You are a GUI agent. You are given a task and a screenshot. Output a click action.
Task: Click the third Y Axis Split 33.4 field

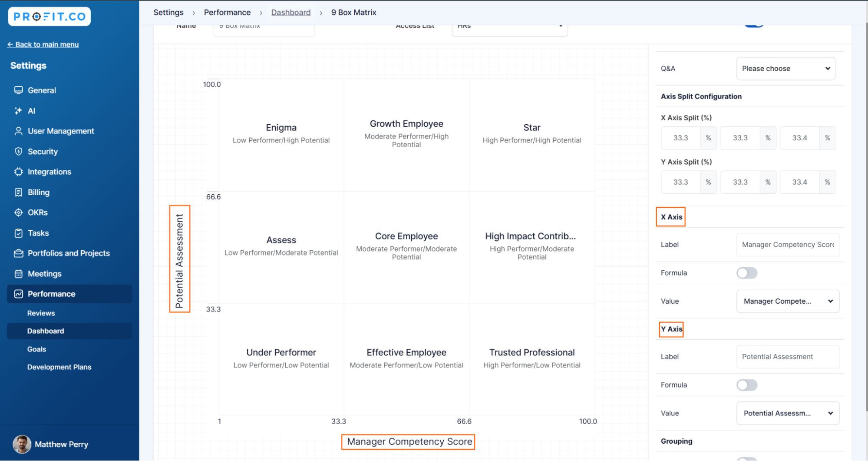click(x=799, y=182)
